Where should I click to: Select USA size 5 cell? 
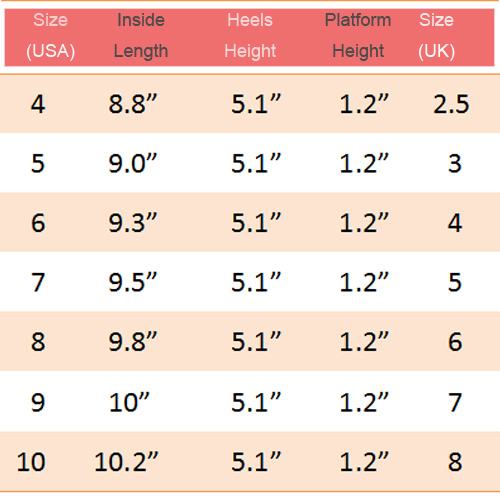38,163
